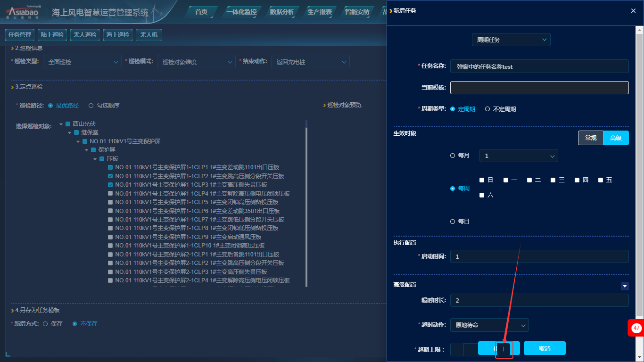Switch to the 常规 tab in 生效时段
Image resolution: width=644 pixels, height=362 pixels.
pos(591,138)
